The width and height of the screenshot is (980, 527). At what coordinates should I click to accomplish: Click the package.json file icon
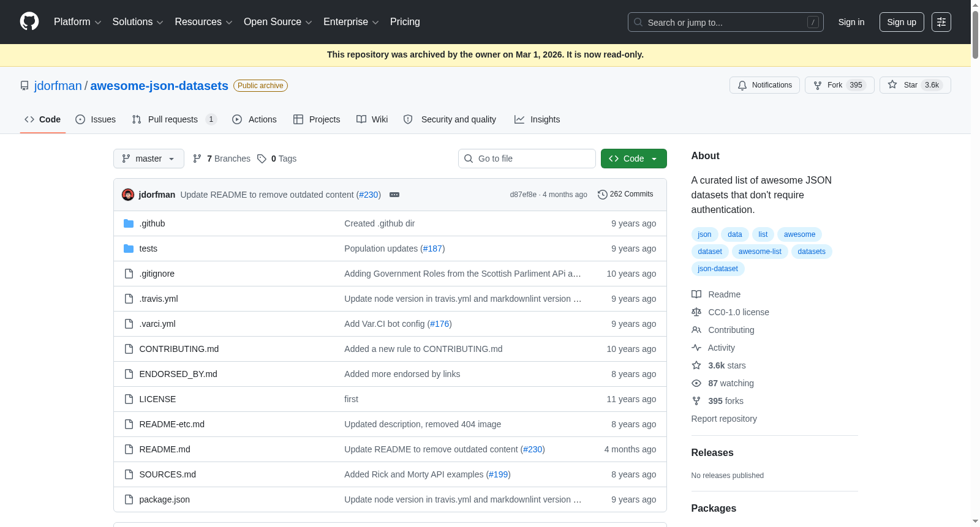click(x=129, y=499)
